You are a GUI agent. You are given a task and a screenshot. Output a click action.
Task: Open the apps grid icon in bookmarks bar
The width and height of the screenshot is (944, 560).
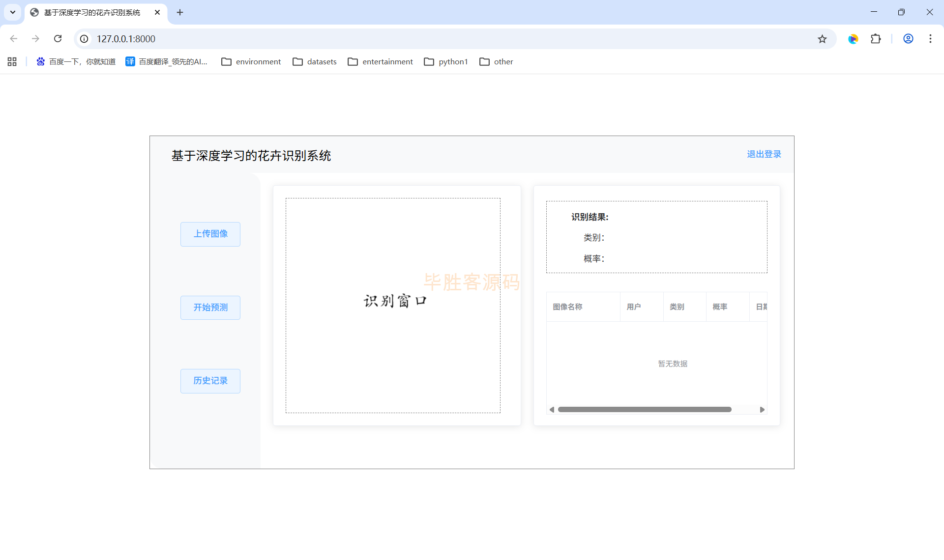(12, 61)
